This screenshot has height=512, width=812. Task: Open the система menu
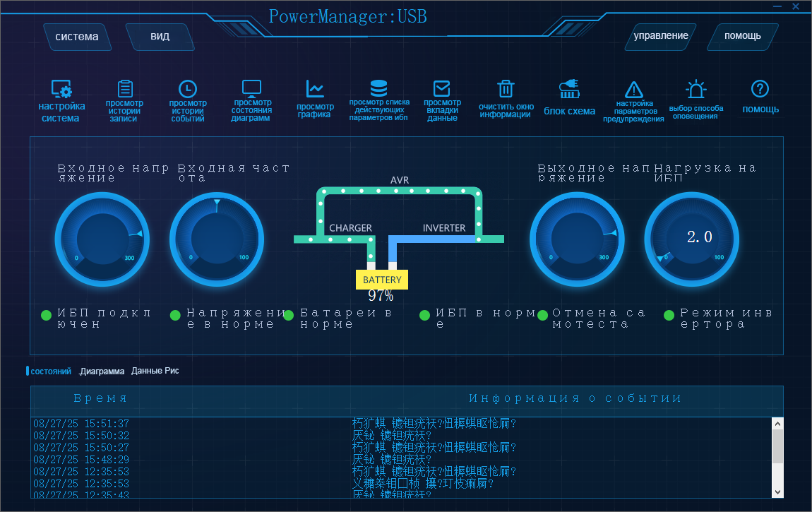pos(77,37)
